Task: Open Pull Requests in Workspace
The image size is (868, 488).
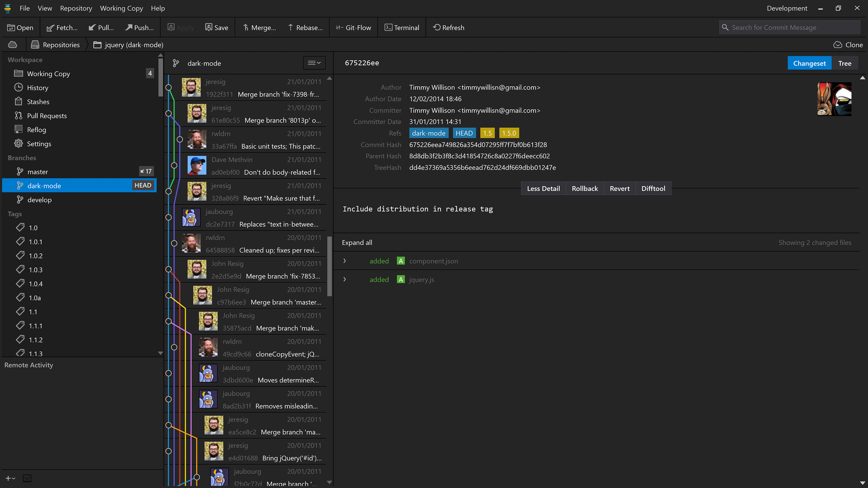Action: (x=46, y=116)
